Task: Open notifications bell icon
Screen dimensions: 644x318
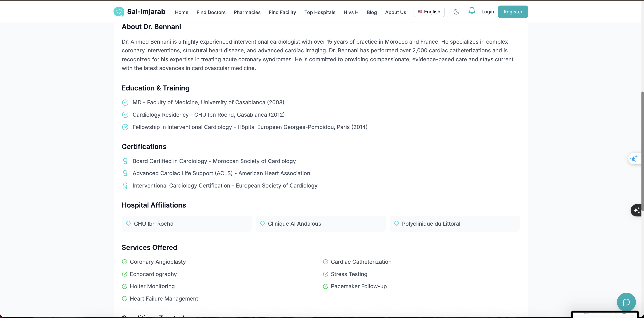Action: click(471, 11)
